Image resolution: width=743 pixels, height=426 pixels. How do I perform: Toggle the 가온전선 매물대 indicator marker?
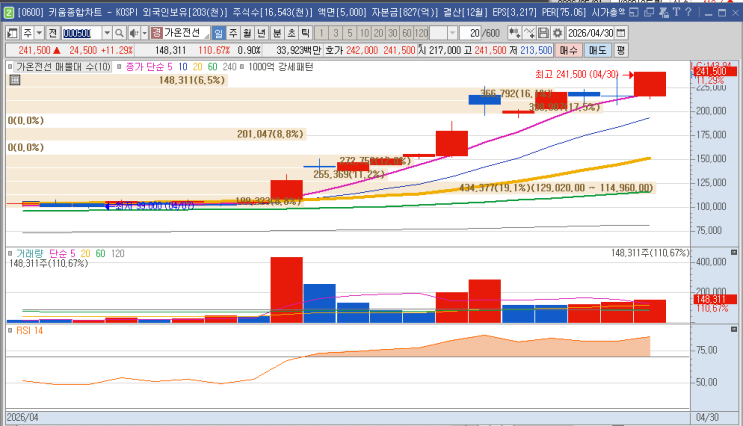10,67
